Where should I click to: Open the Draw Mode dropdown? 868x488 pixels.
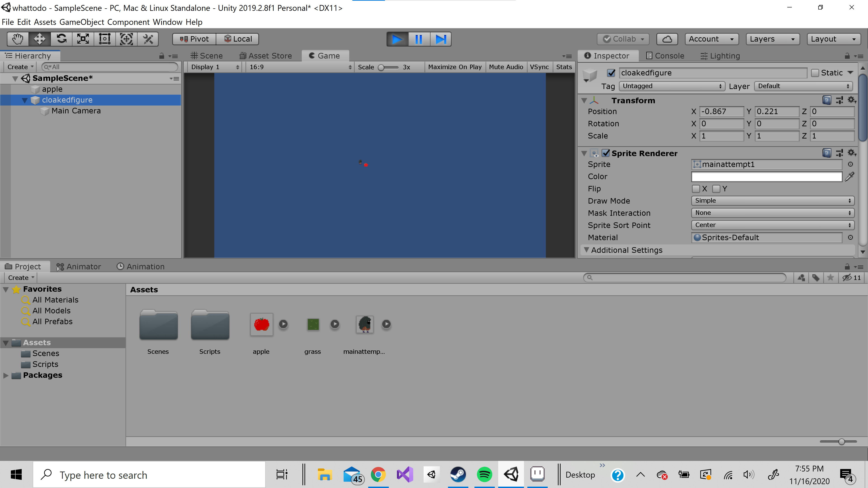coord(772,201)
